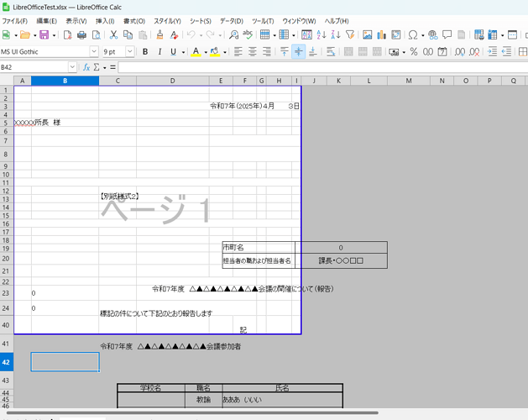The image size is (528, 420).
Task: Open font color palette dropdown
Action: (206, 52)
